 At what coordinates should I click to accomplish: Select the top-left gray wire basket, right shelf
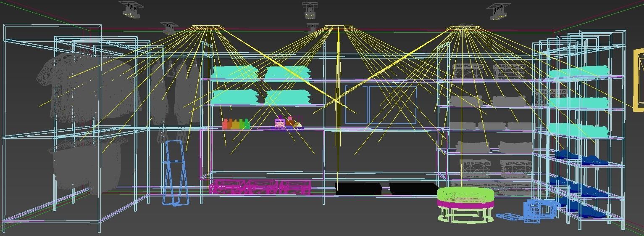(467, 71)
